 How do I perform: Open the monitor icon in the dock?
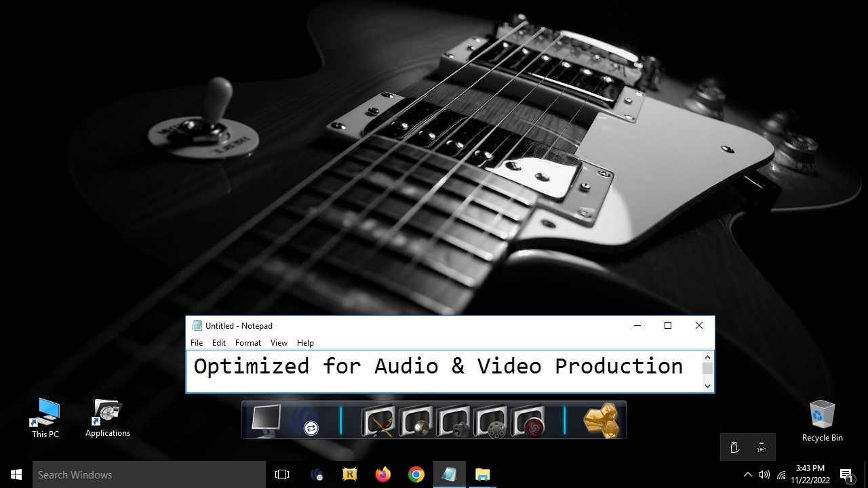pyautogui.click(x=265, y=420)
